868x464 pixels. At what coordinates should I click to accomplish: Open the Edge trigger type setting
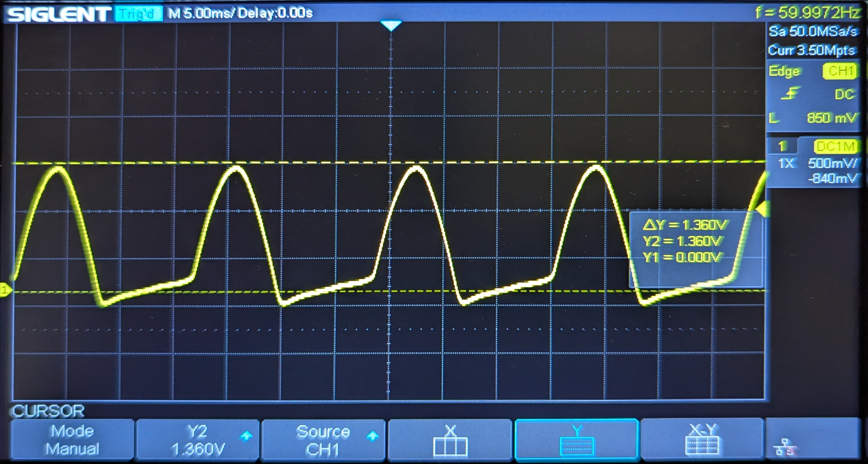pos(784,71)
